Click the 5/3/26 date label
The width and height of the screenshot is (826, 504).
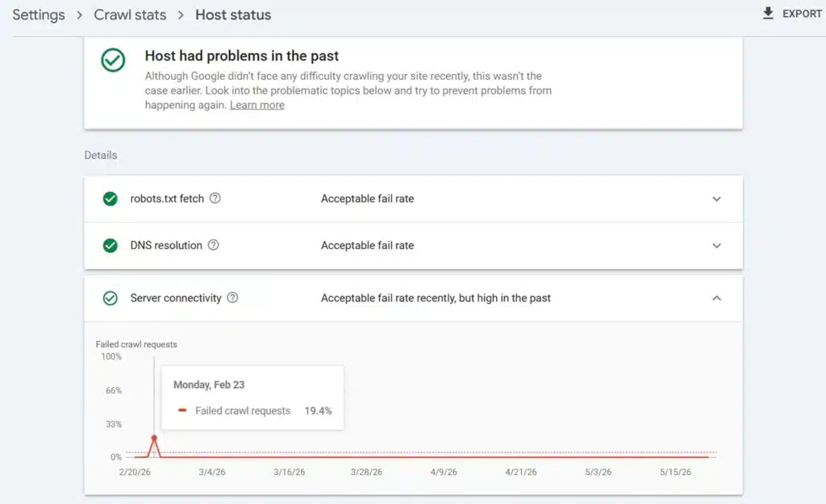[599, 472]
